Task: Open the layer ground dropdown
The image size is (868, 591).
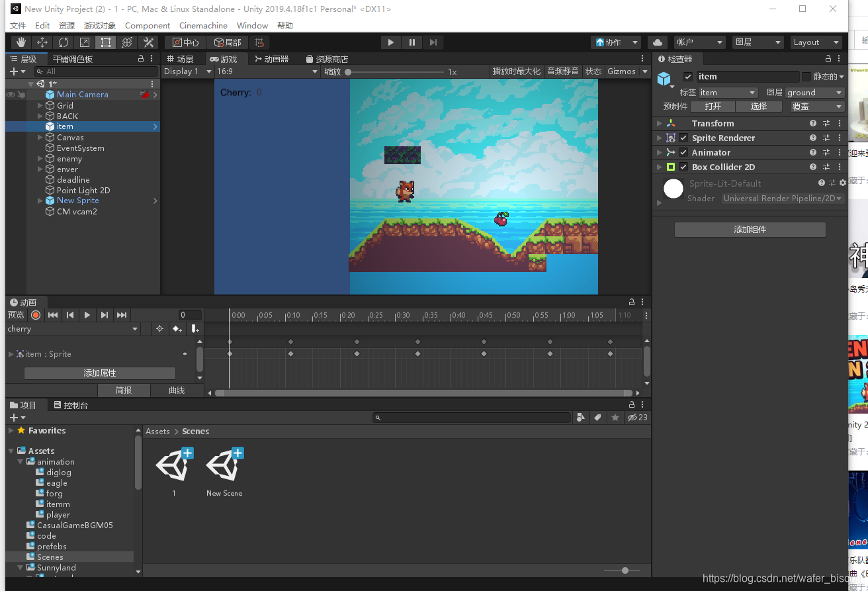Action: pyautogui.click(x=814, y=93)
